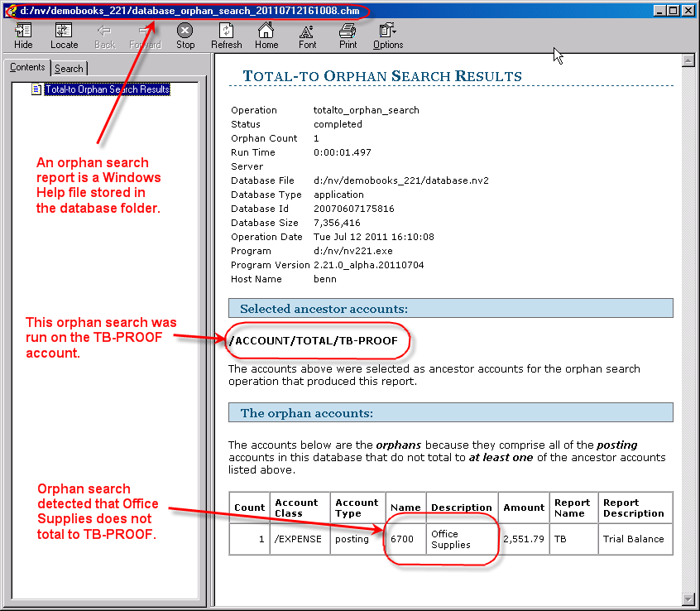Click the Hide navigation pane icon
This screenshot has width=700, height=611.
(x=23, y=36)
